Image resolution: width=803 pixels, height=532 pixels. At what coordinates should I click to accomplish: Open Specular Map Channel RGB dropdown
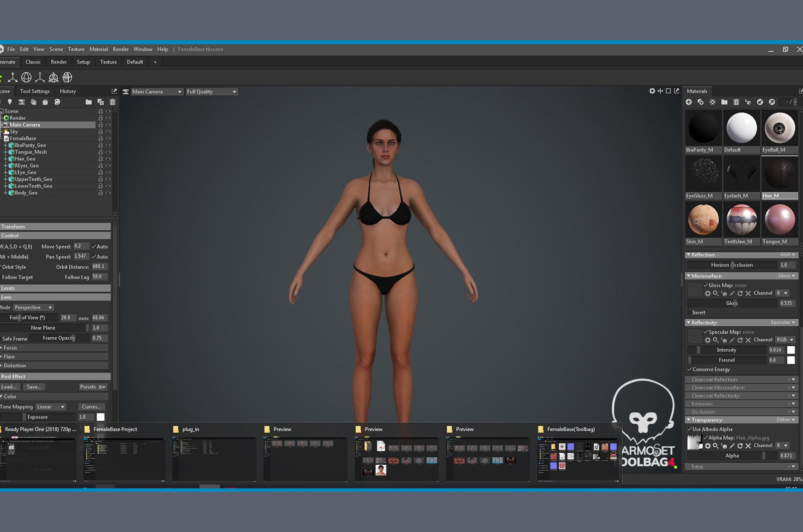pyautogui.click(x=785, y=340)
